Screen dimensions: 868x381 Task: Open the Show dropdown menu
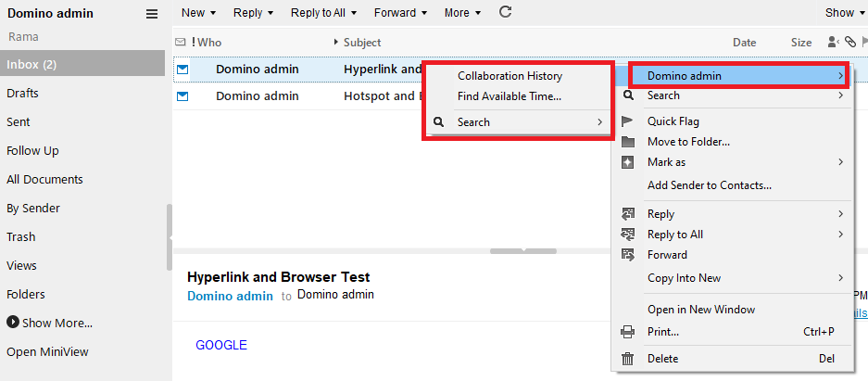pyautogui.click(x=844, y=13)
